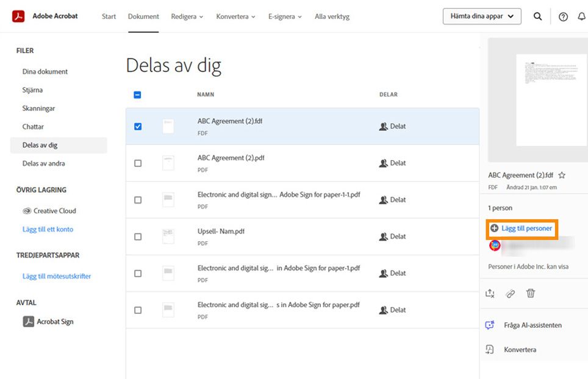Viewport: 588px width, 379px height.
Task: Open search with the magnifying glass icon
Action: coord(537,16)
